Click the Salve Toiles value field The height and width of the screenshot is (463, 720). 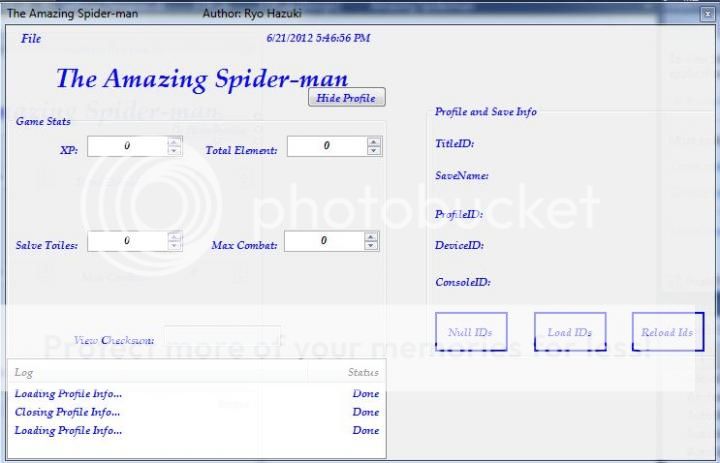(126, 241)
